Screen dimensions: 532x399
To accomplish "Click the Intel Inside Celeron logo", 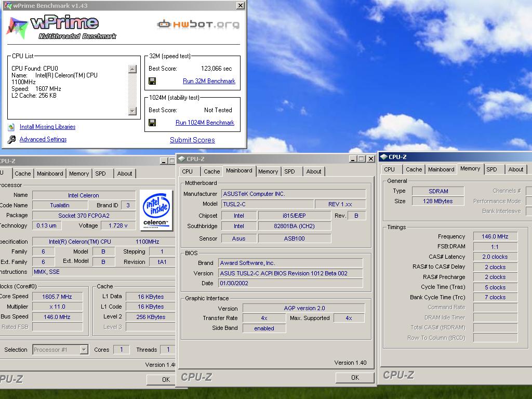I will [156, 210].
